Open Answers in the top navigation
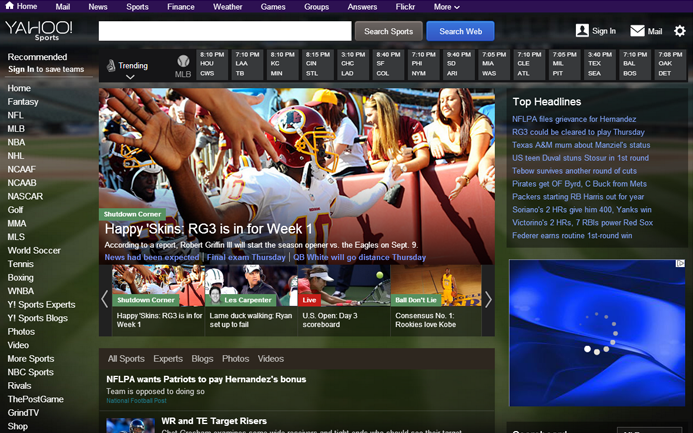693x433 pixels. tap(362, 7)
